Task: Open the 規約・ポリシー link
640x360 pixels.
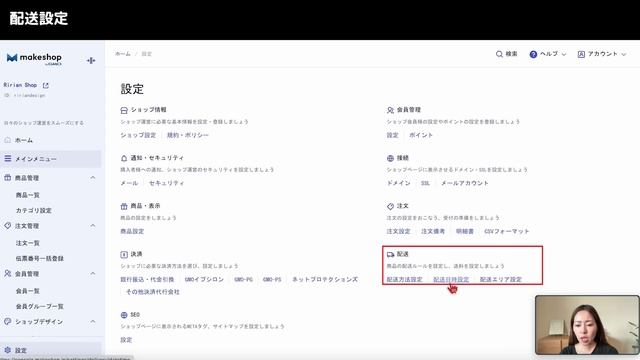Action: [188, 135]
